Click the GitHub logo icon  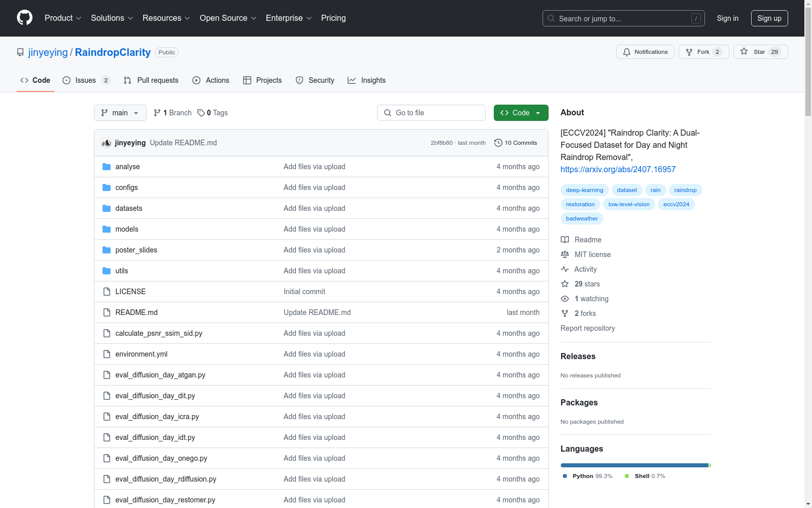tap(24, 18)
